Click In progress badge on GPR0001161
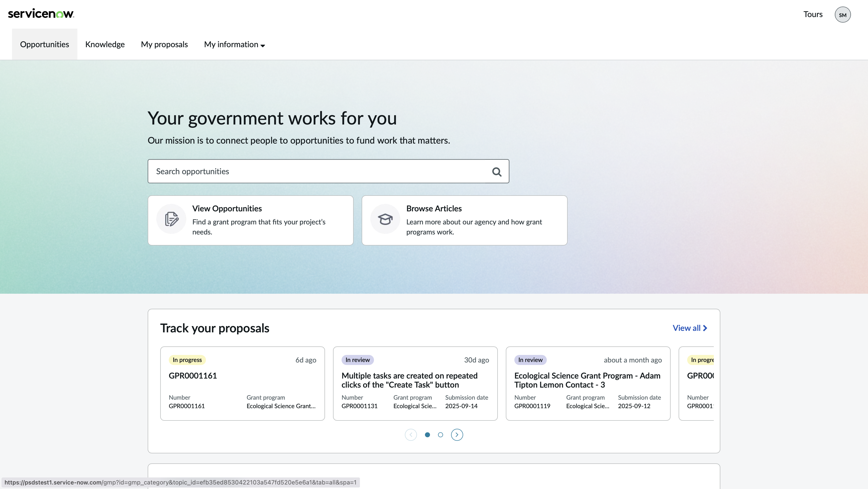Viewport: 868px width, 489px height. pyautogui.click(x=187, y=360)
